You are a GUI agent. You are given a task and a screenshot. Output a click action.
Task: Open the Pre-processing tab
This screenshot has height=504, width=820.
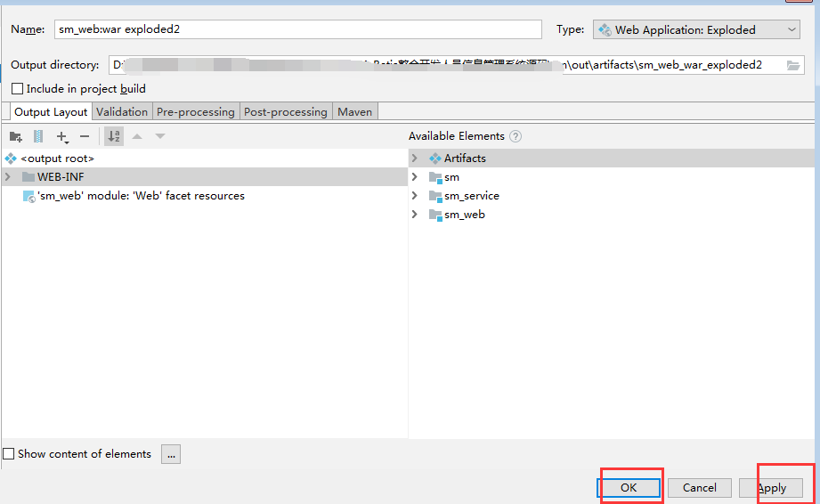(x=196, y=112)
